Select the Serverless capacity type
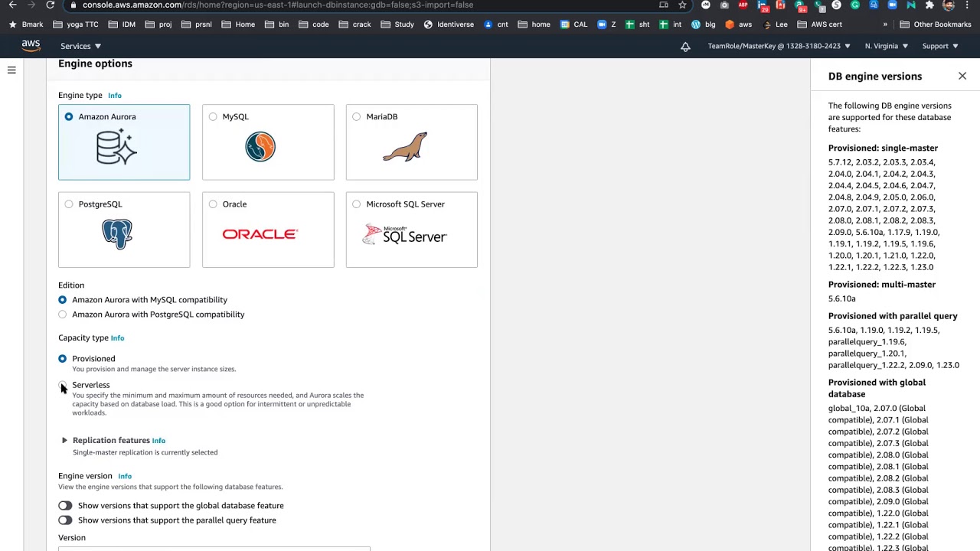Viewport: 980px width, 551px height. click(x=63, y=385)
